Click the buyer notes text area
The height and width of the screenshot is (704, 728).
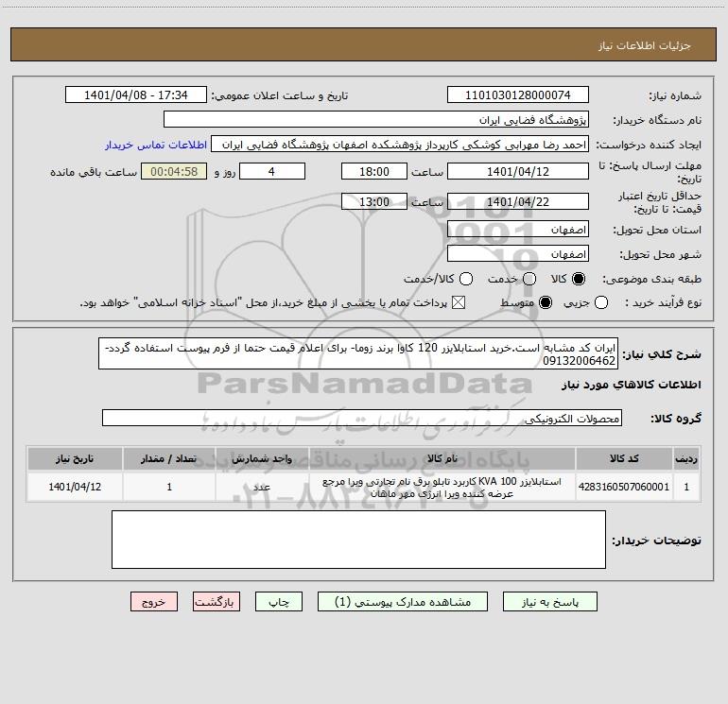click(358, 540)
